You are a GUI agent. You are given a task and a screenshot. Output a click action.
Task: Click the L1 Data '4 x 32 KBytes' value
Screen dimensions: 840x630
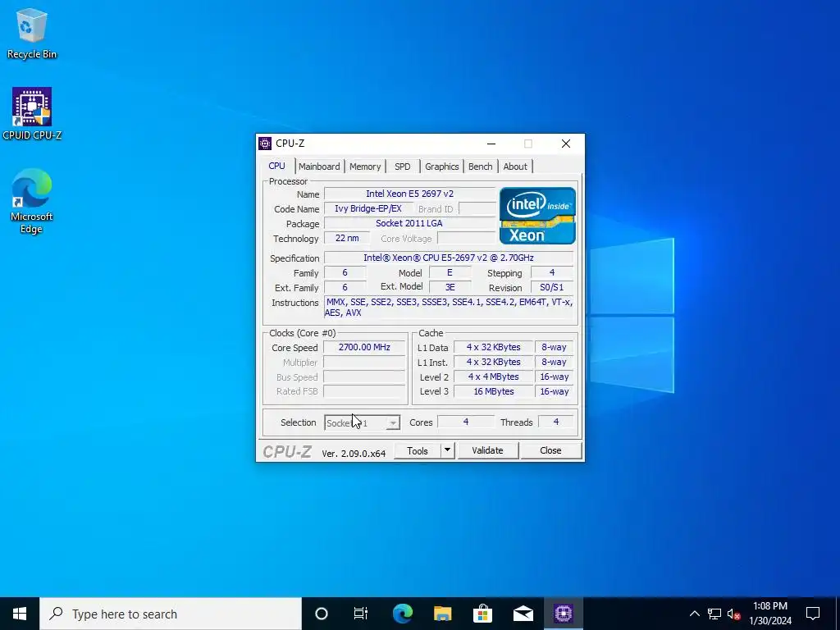pos(493,347)
